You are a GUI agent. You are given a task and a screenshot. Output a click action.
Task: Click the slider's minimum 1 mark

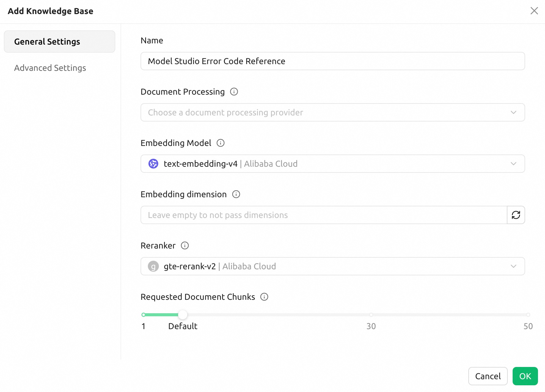144,314
